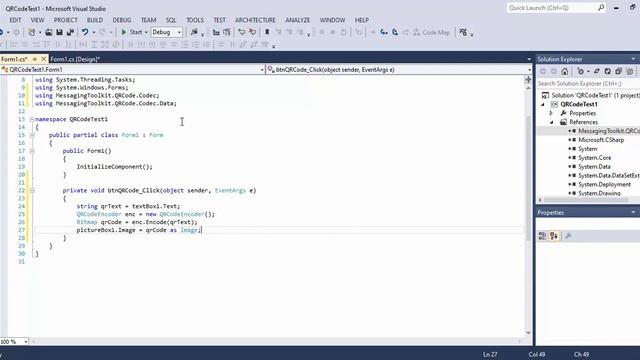Image resolution: width=640 pixels, height=360 pixels.
Task: Open the VIEW menu
Action: point(37,20)
